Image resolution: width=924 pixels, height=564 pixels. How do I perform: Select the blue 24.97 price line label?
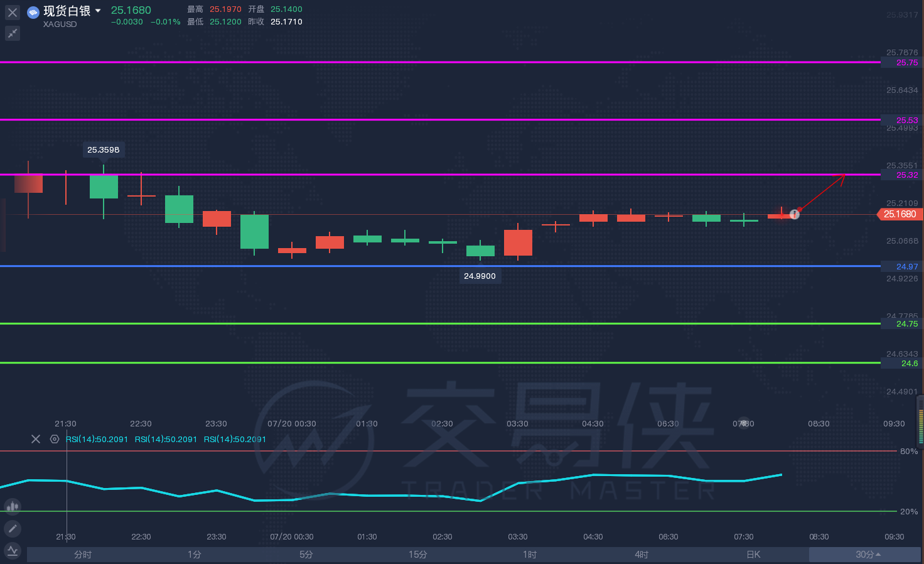point(906,266)
